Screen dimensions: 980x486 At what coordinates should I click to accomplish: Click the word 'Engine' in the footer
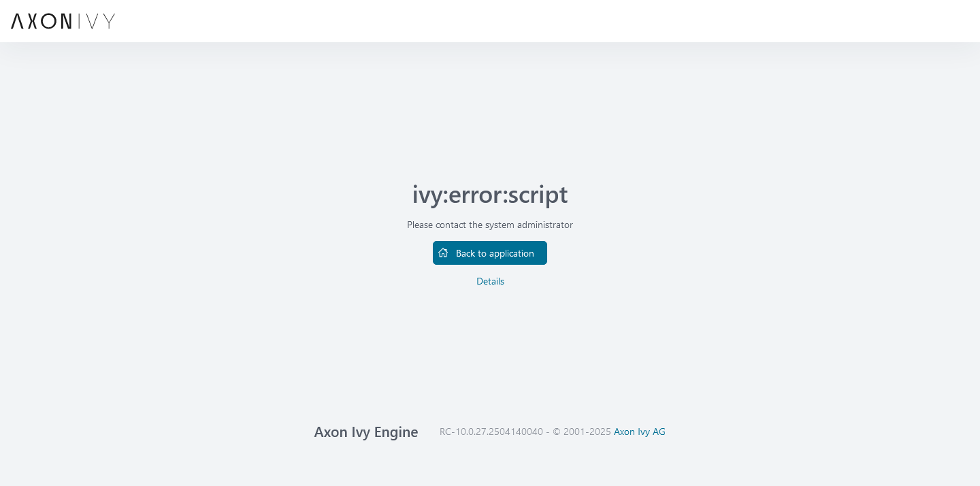tap(395, 432)
